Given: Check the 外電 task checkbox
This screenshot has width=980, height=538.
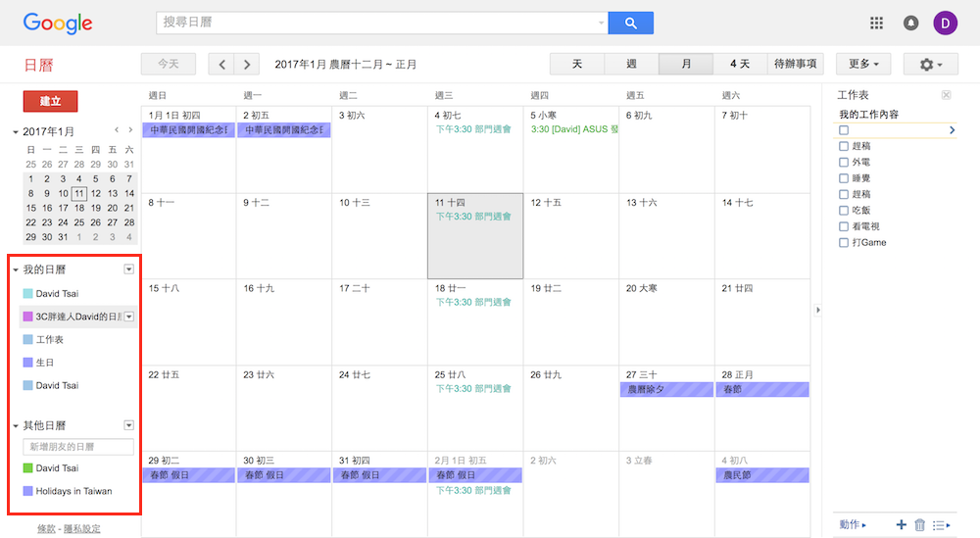Looking at the screenshot, I should click(844, 163).
